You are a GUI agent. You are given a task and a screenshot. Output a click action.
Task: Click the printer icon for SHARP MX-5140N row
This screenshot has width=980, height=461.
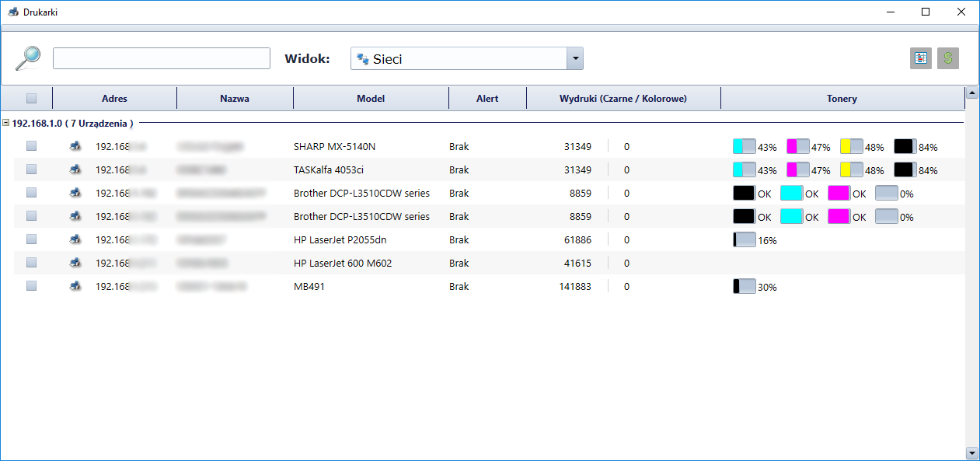click(x=75, y=145)
